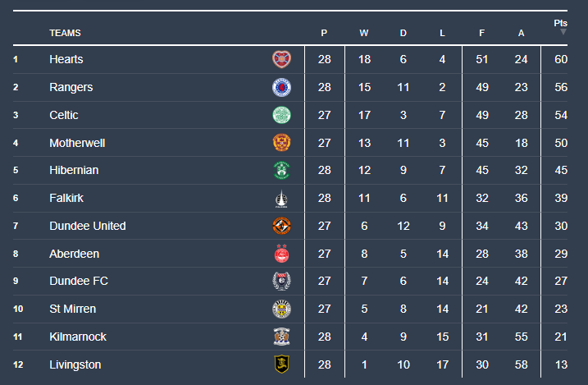
Task: Open the Kilmarnock team link
Action: coord(77,337)
